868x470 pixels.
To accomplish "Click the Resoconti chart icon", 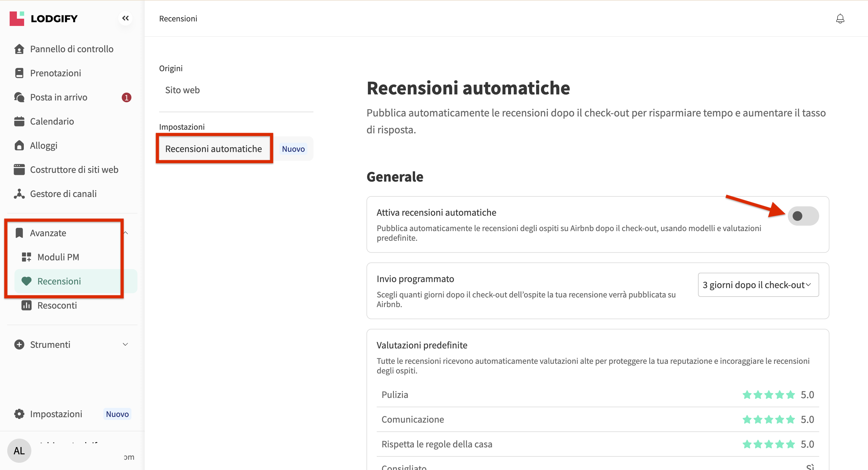I will click(26, 306).
